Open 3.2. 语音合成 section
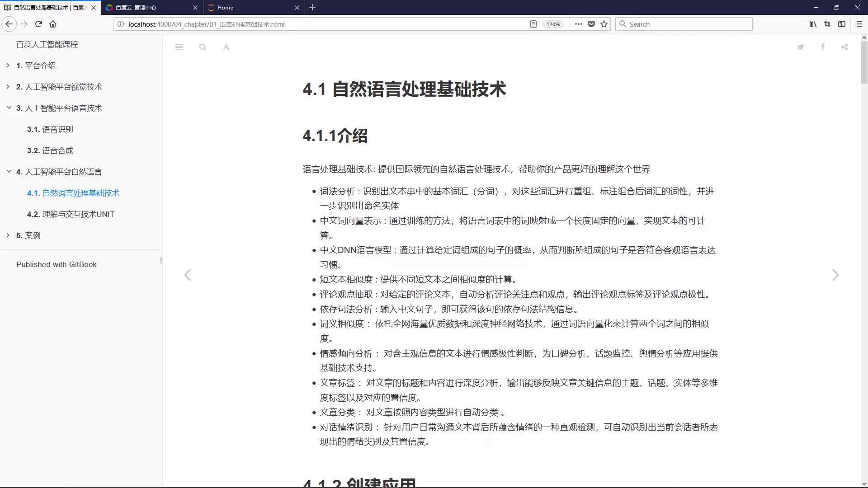This screenshot has height=488, width=868. 50,150
